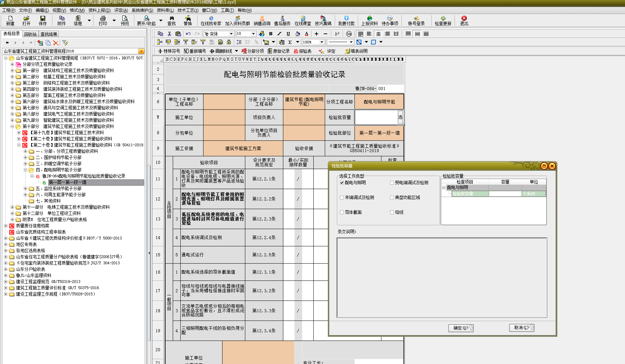Open the 帮助(H) menu

[245, 10]
